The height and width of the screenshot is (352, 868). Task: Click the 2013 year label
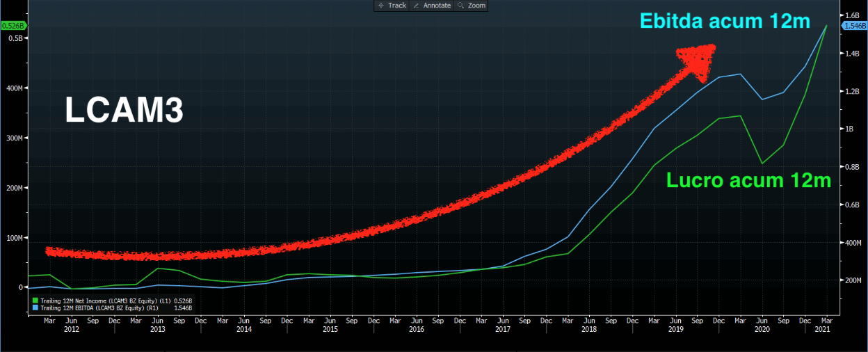coord(158,328)
